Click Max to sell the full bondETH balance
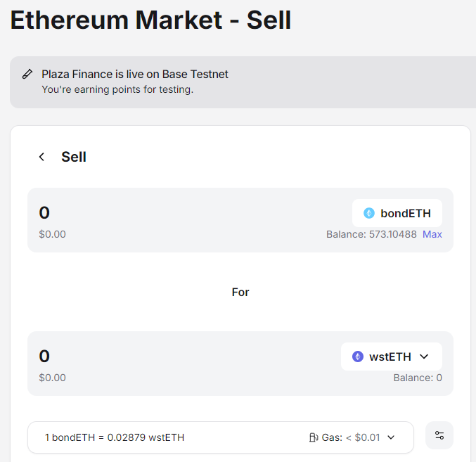 [x=432, y=234]
